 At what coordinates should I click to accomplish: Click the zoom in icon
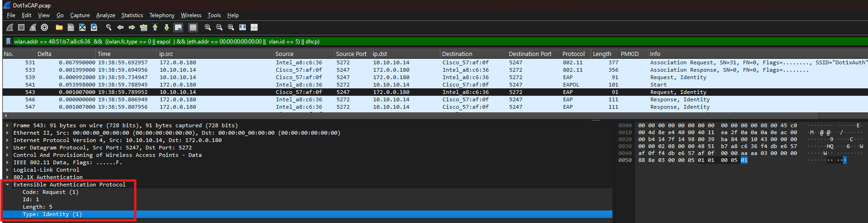(x=208, y=28)
